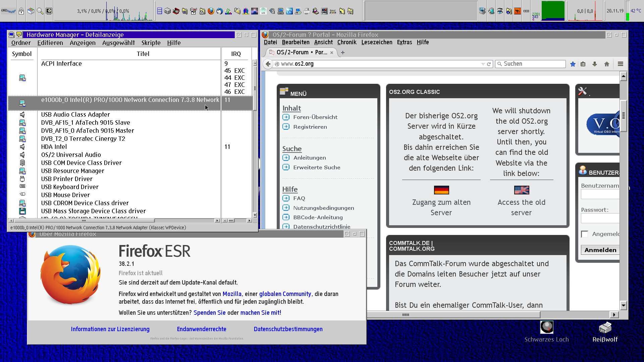This screenshot has height=362, width=644.
Task: Open Foren-Übersicht link
Action: (315, 117)
